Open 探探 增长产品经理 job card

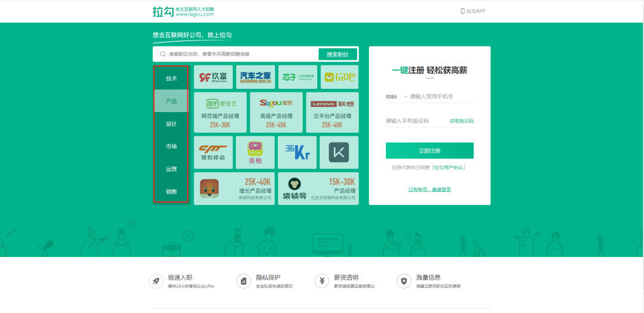(x=234, y=188)
